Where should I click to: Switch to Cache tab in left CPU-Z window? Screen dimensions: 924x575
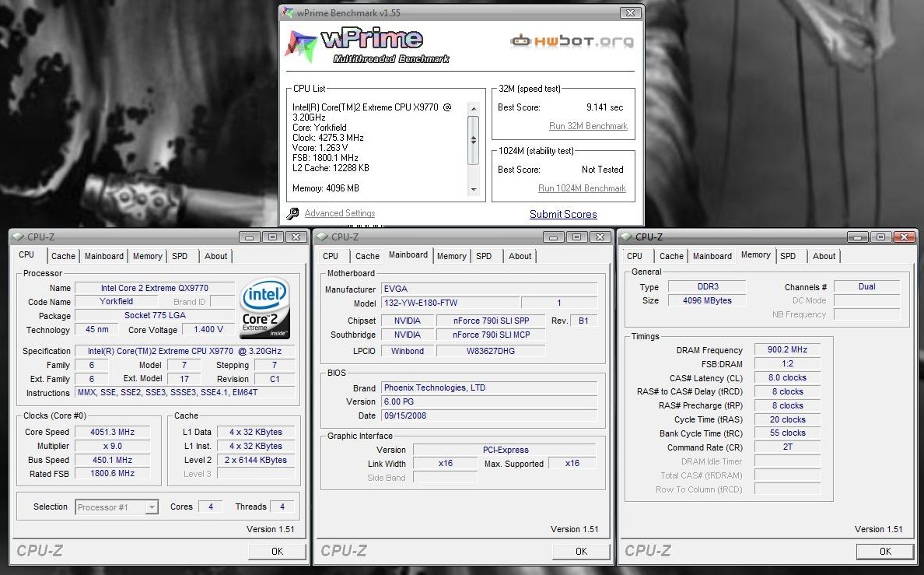click(63, 256)
